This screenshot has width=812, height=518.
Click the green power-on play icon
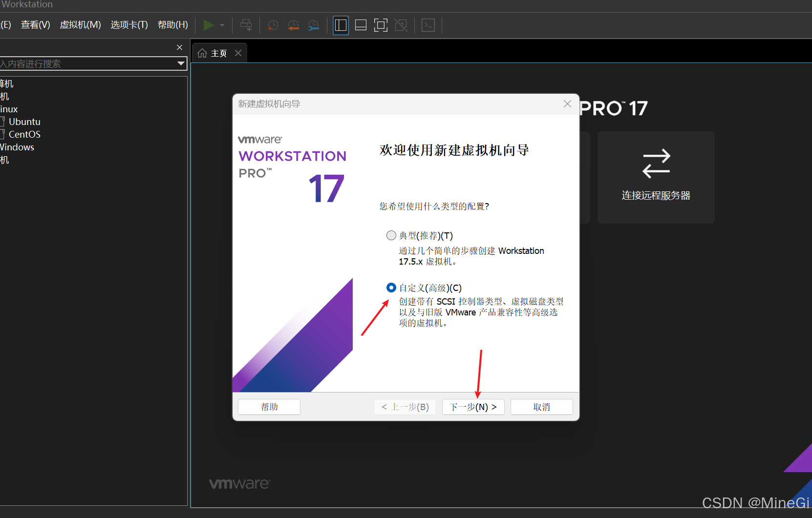[209, 25]
